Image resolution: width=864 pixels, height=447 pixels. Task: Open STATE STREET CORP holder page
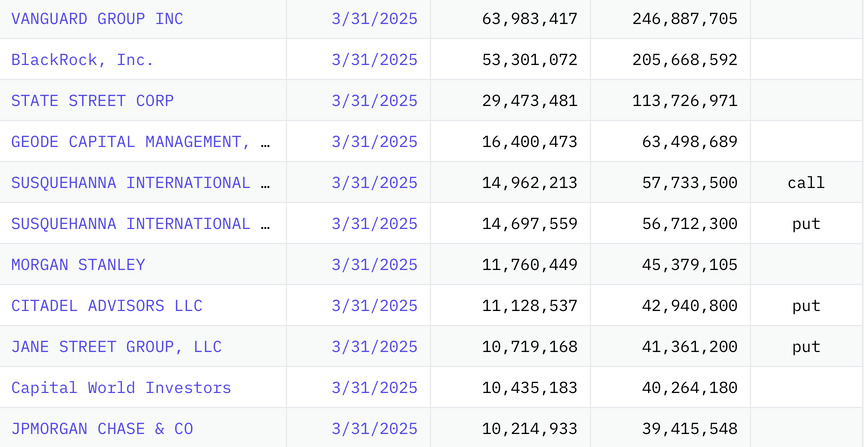[x=92, y=101]
